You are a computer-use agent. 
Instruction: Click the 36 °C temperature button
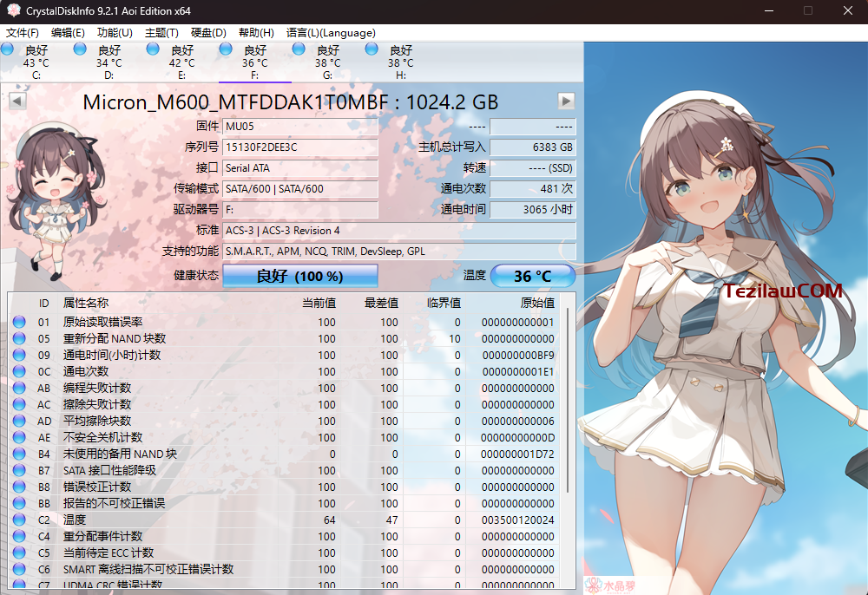pos(533,275)
